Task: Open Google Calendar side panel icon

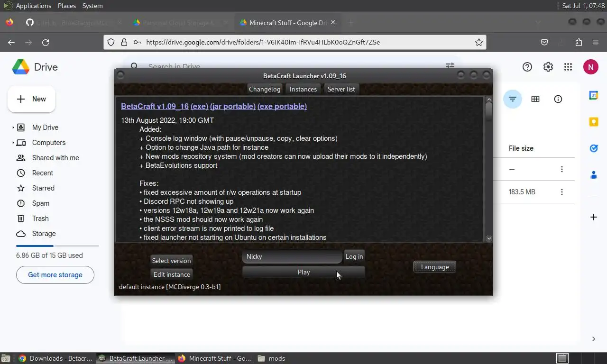Action: pyautogui.click(x=593, y=95)
